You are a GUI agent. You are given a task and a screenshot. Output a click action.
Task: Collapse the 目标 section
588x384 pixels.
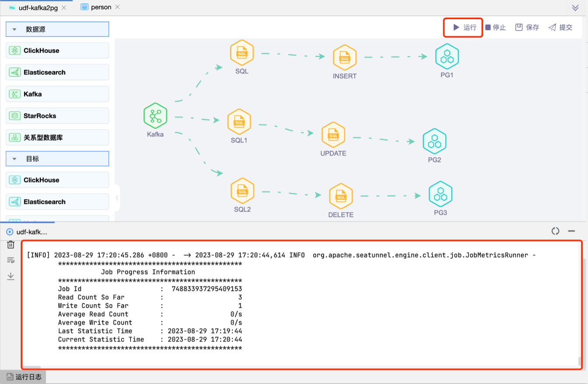[x=14, y=159]
